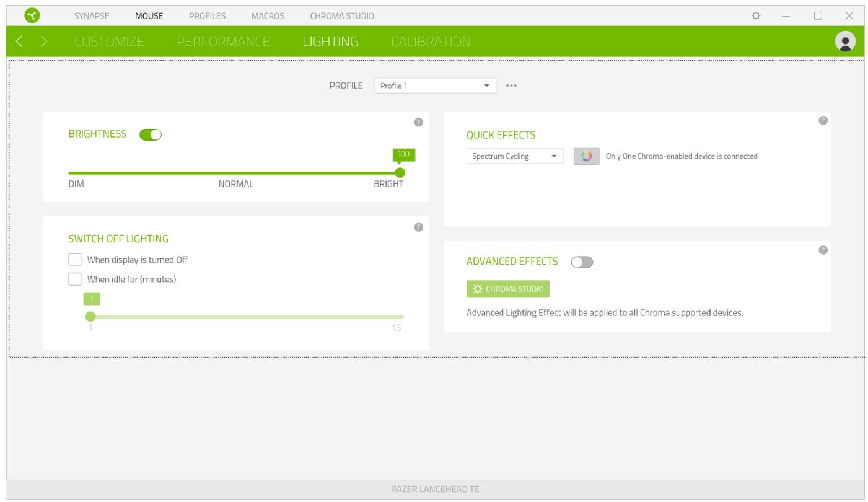
Task: Check 'When display is turned Off'
Action: [75, 260]
